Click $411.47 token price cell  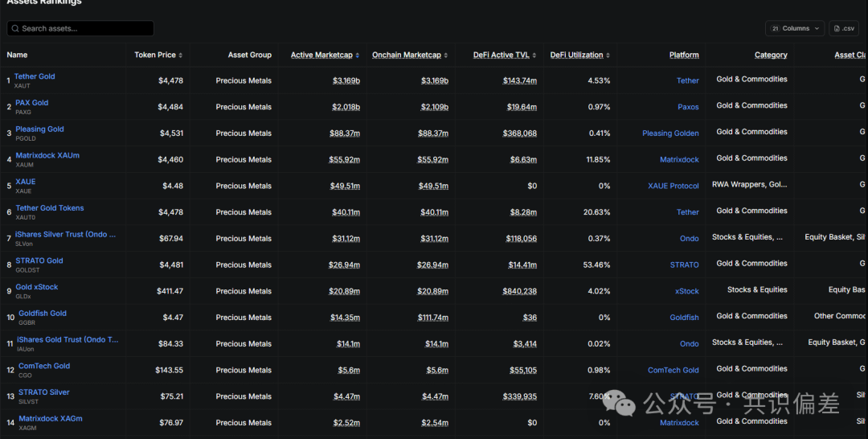(170, 291)
